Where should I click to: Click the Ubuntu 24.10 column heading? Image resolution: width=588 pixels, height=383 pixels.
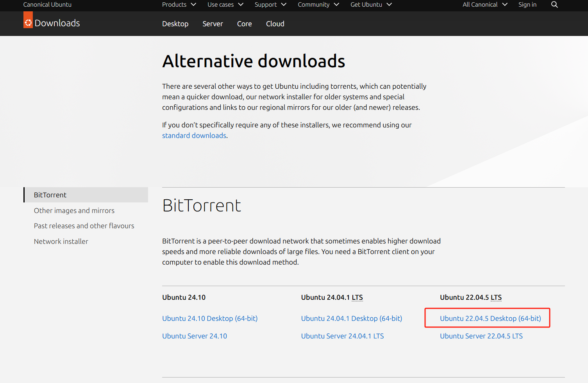(184, 297)
